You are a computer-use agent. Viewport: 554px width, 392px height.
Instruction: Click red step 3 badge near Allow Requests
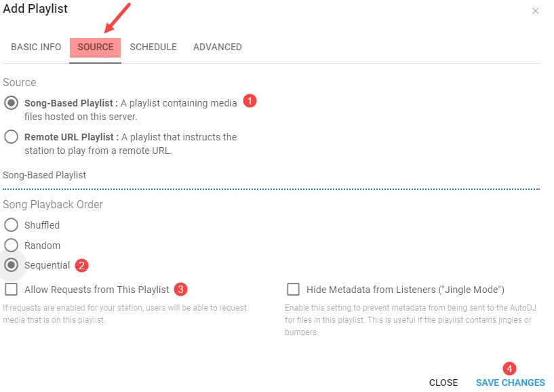click(x=180, y=290)
